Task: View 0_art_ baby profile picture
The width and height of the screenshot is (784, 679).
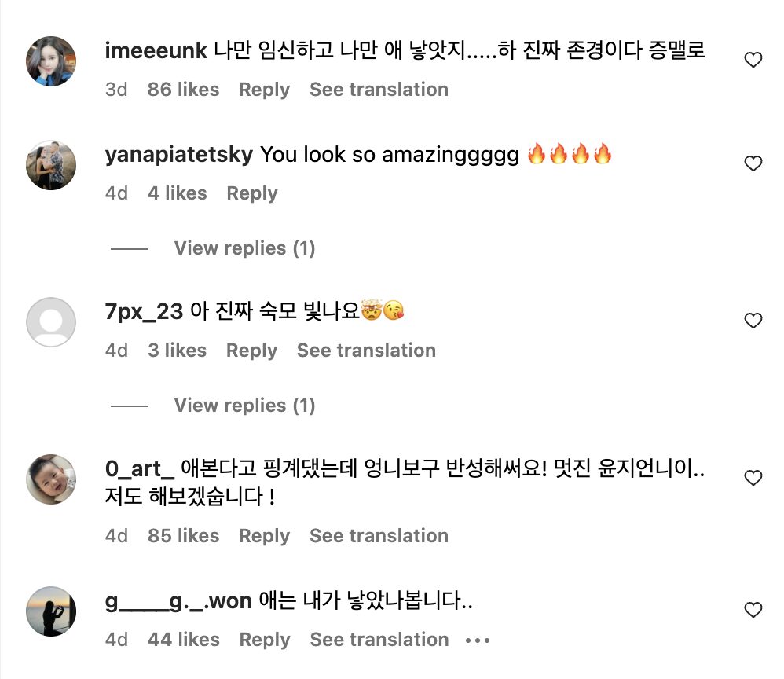Action: (x=51, y=479)
